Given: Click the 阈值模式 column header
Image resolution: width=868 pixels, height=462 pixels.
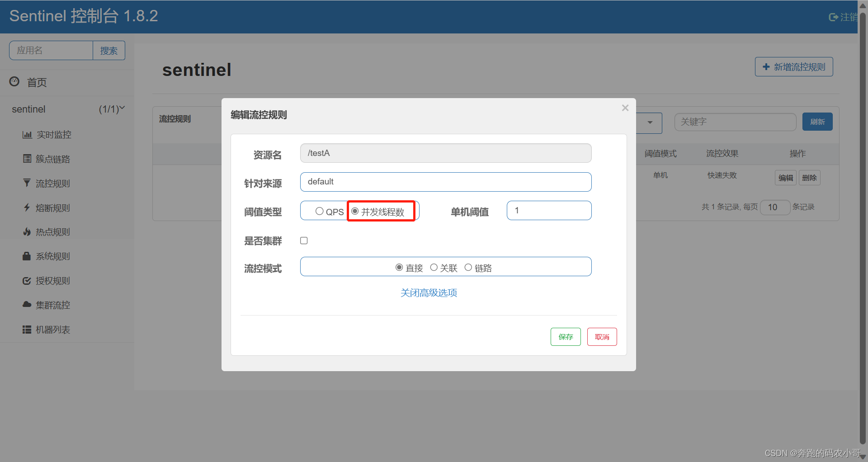Looking at the screenshot, I should tap(660, 154).
